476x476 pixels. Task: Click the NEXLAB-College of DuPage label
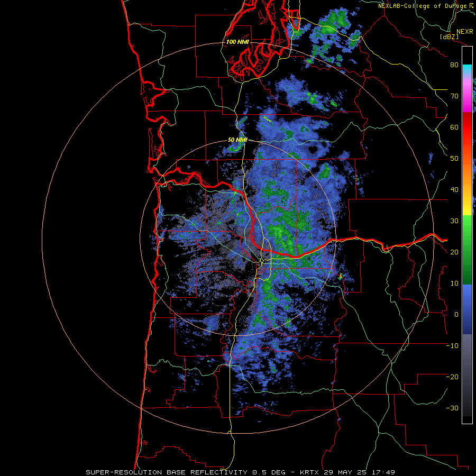[423, 6]
